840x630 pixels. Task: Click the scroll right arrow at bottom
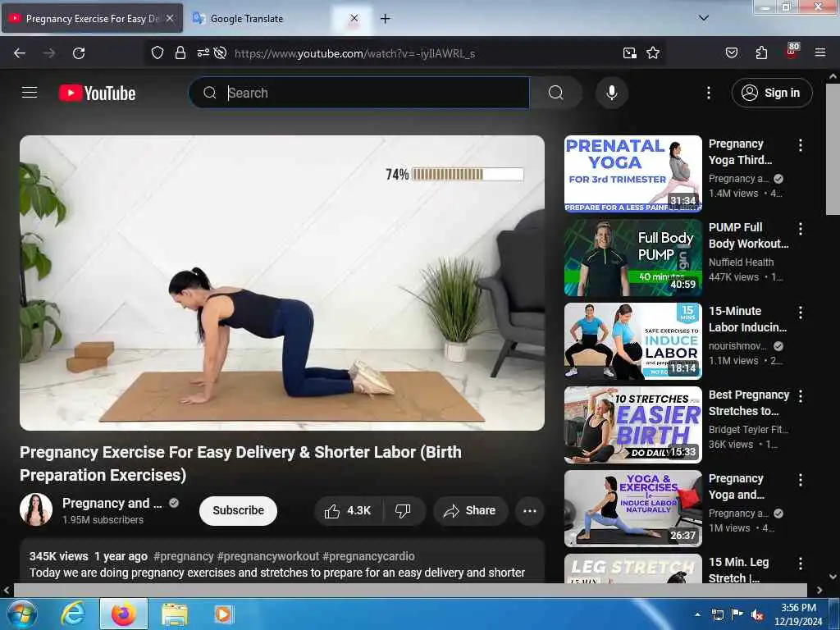coord(819,590)
